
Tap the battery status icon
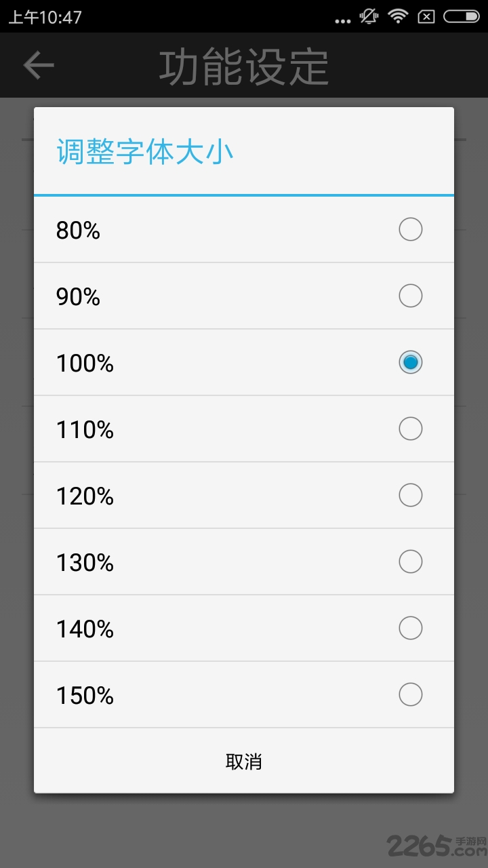(461, 16)
